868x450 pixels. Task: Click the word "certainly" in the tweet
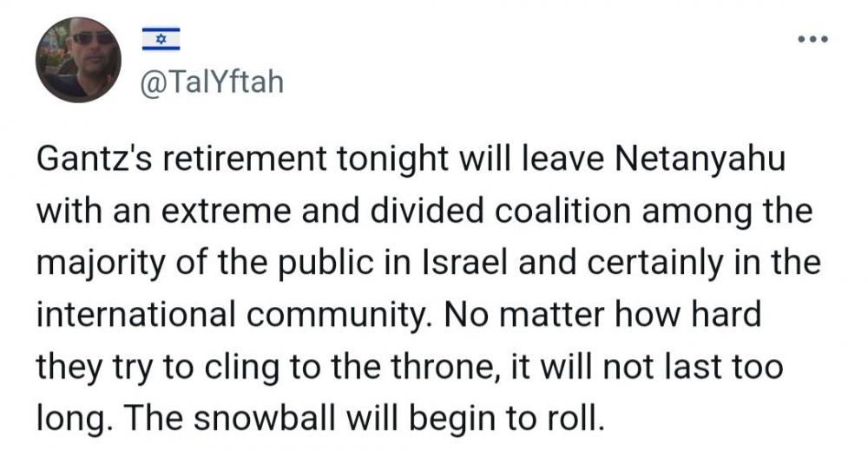click(656, 264)
